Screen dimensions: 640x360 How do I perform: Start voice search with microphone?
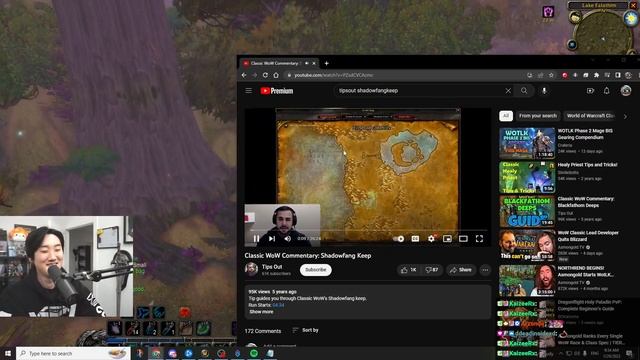click(544, 91)
